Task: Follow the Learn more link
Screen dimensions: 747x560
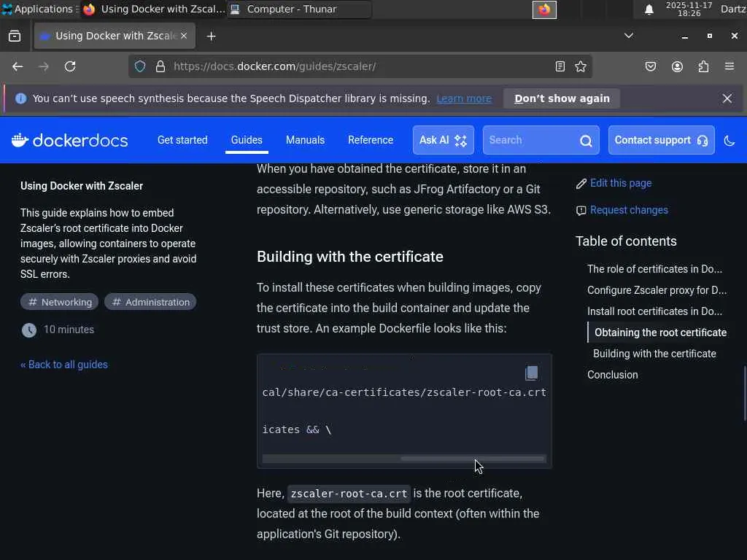Action: (464, 98)
